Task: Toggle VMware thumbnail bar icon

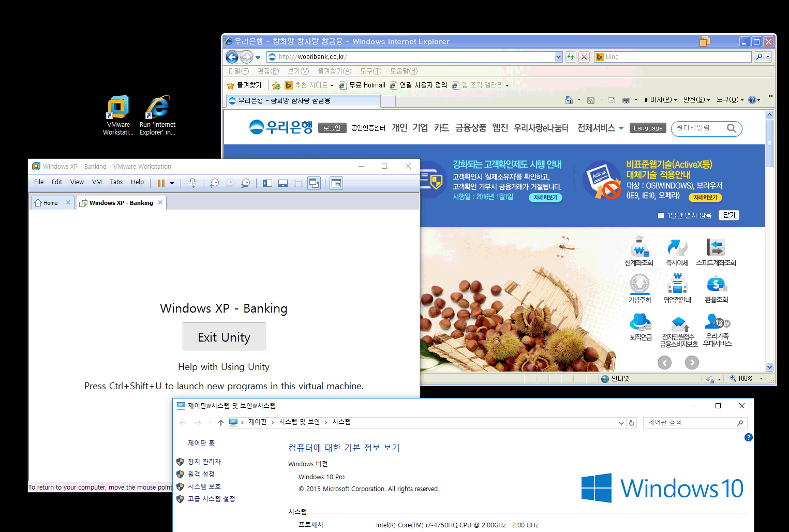Action: pos(283,183)
